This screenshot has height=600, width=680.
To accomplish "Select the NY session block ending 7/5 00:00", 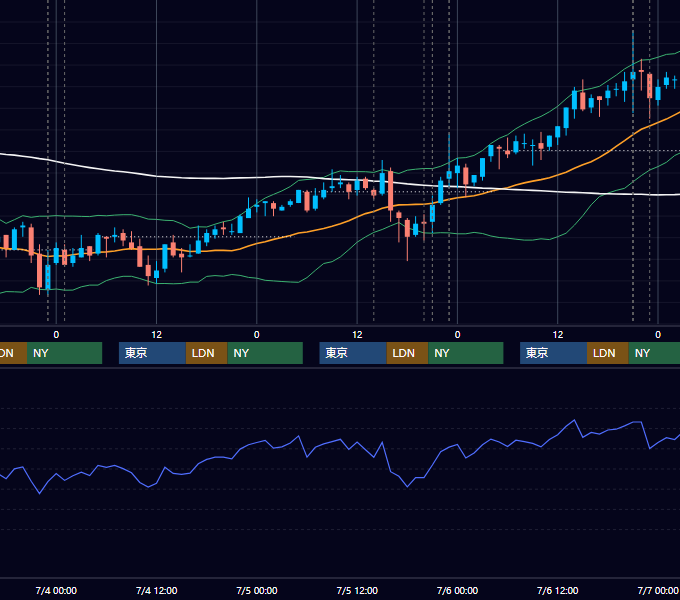I will [265, 353].
